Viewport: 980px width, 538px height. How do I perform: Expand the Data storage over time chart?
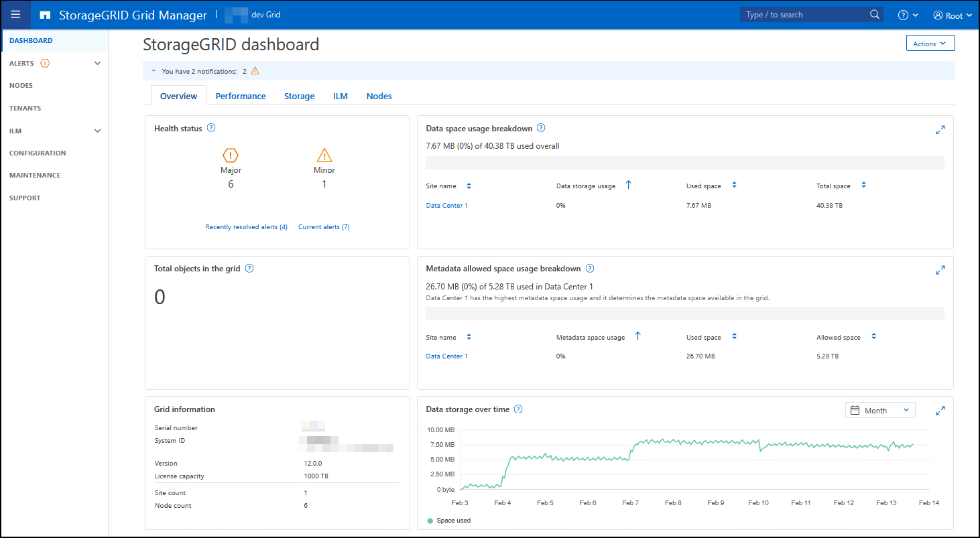940,411
